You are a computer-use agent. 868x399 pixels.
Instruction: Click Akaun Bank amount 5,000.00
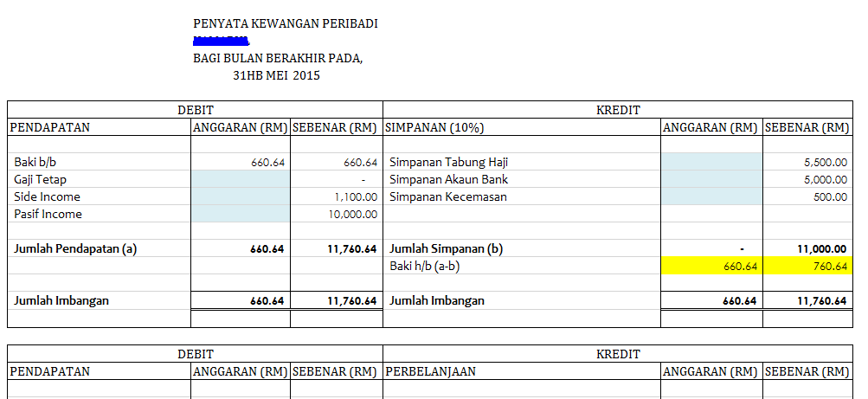[x=826, y=180]
